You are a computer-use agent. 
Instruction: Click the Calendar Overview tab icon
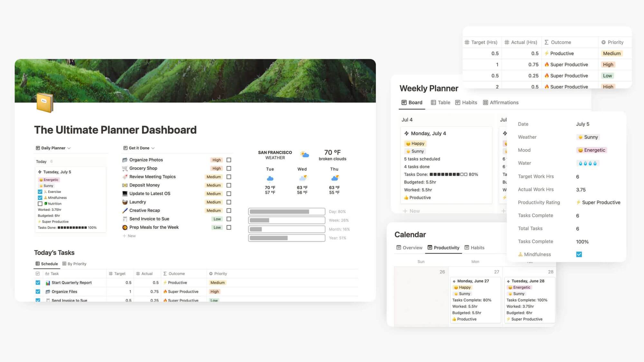398,247
